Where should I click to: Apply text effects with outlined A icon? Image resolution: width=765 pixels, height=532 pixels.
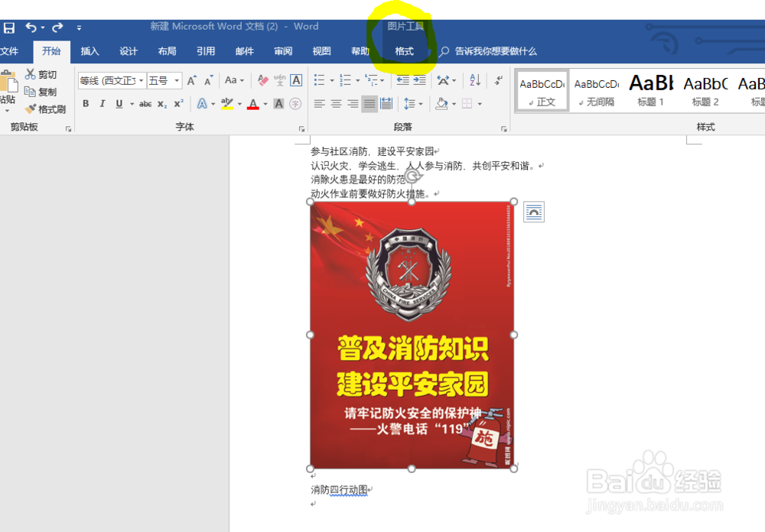pos(202,104)
